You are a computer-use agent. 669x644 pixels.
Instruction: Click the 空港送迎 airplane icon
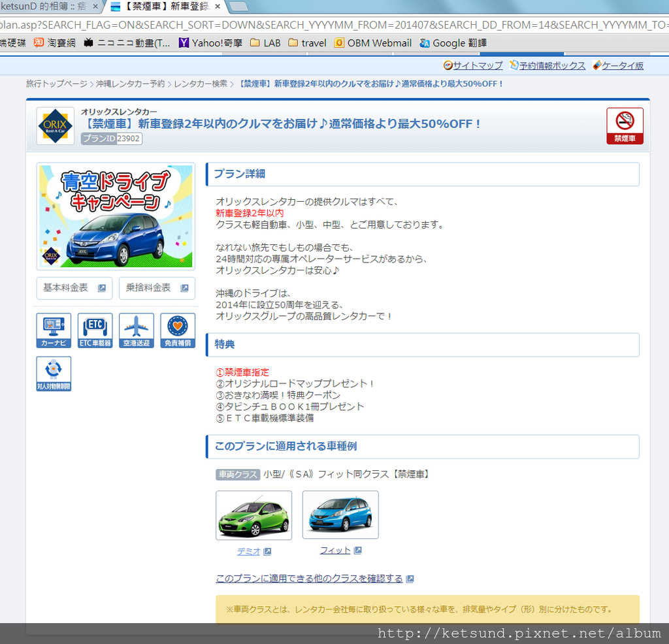(136, 330)
